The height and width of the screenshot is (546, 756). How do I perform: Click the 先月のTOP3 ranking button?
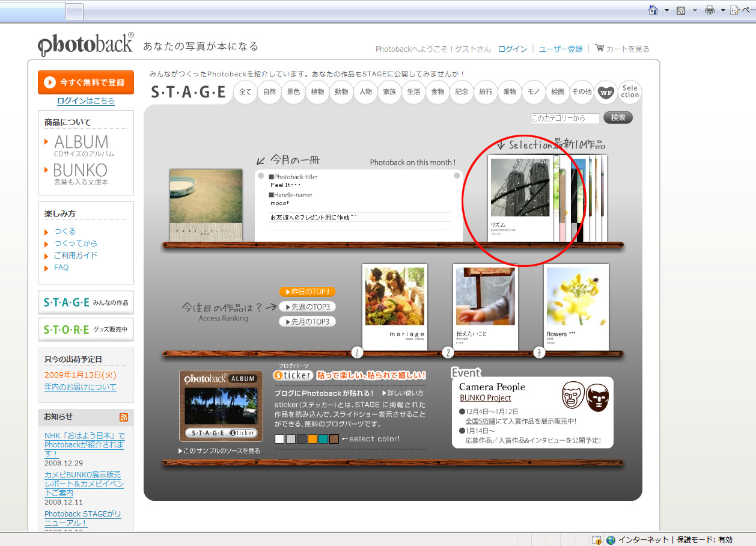click(307, 322)
